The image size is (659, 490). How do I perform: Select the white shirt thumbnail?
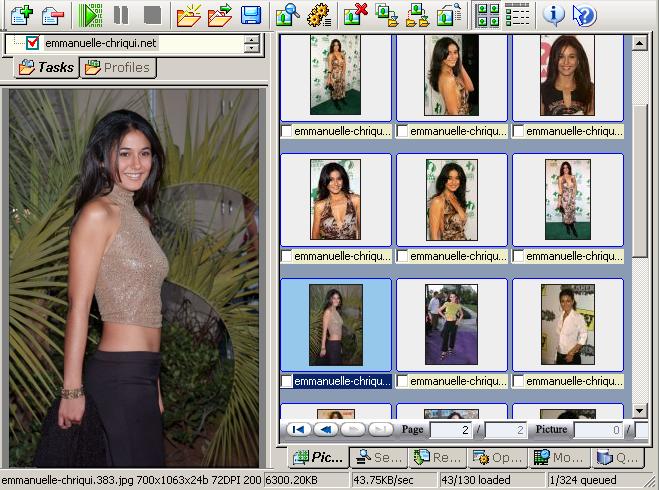(567, 324)
